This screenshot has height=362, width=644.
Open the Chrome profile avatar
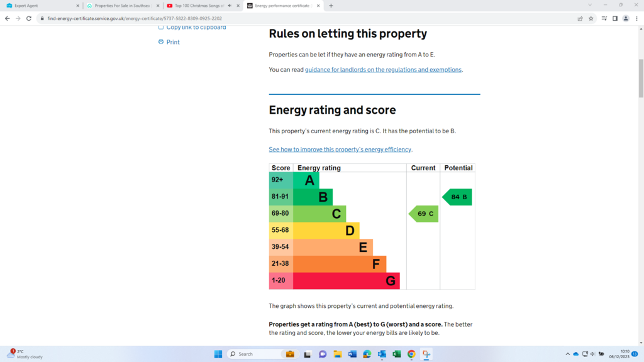[626, 18]
